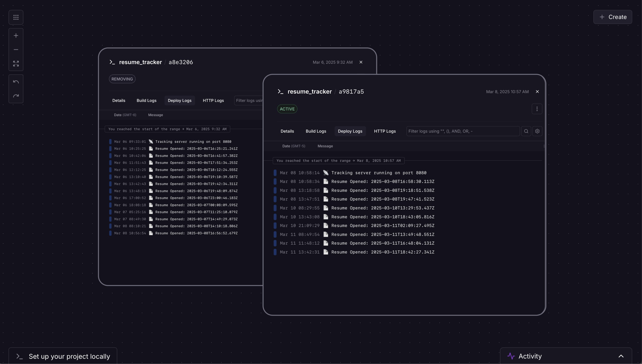Click terminal icon of a8e3206 header
This screenshot has height=364, width=642.
112,62
